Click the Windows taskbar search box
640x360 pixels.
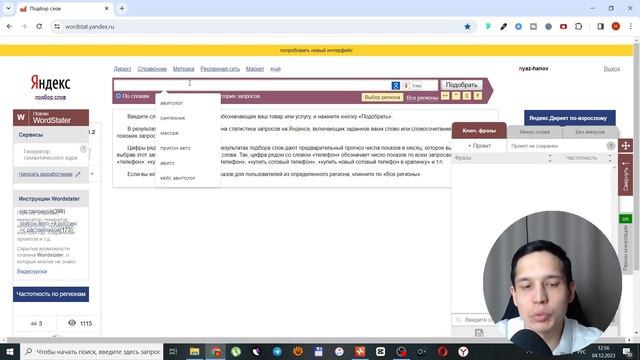coord(92,351)
